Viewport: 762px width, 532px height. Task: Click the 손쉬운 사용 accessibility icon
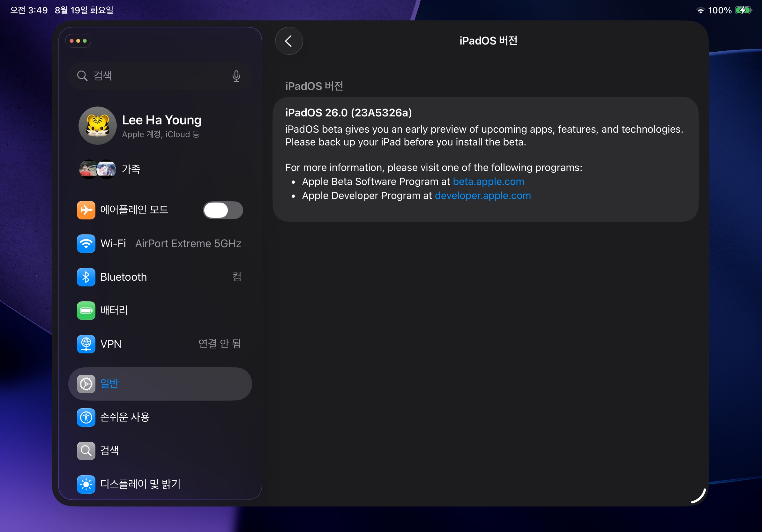(x=86, y=417)
